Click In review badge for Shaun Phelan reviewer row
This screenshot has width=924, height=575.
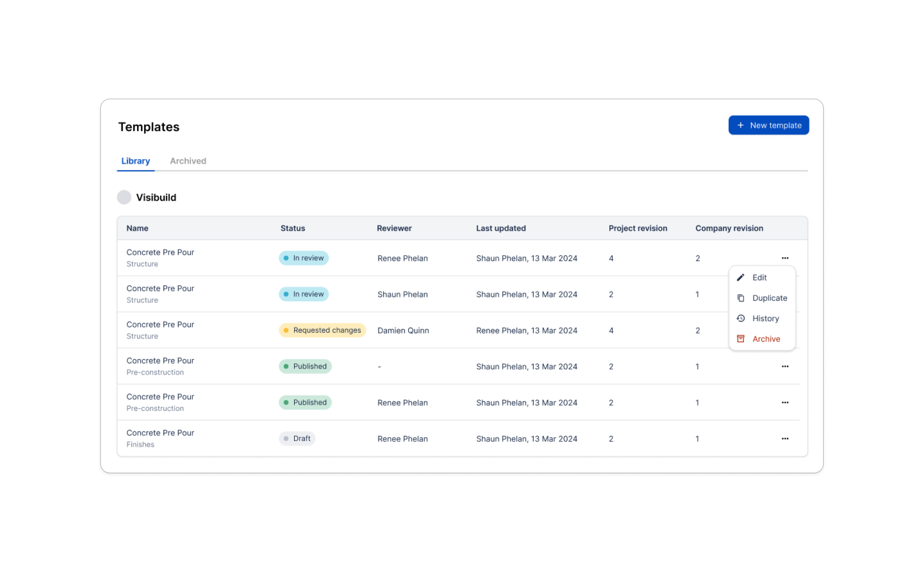(303, 294)
